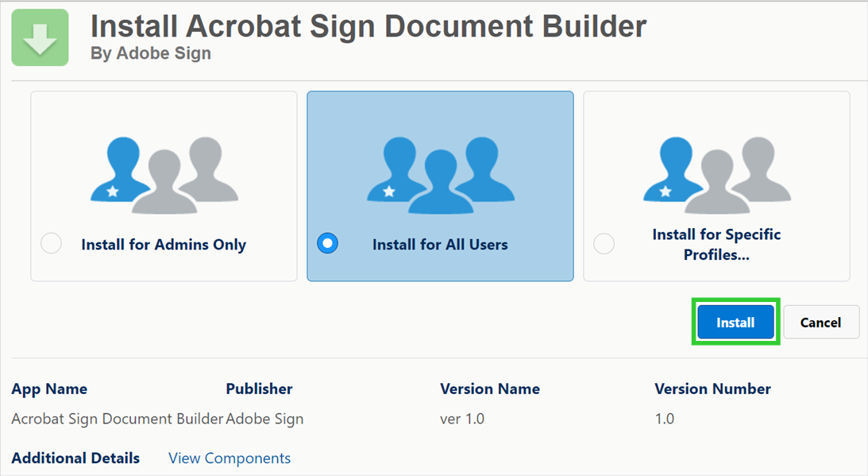Click the Additional Details label
Image resolution: width=868 pixels, height=476 pixels.
point(75,458)
